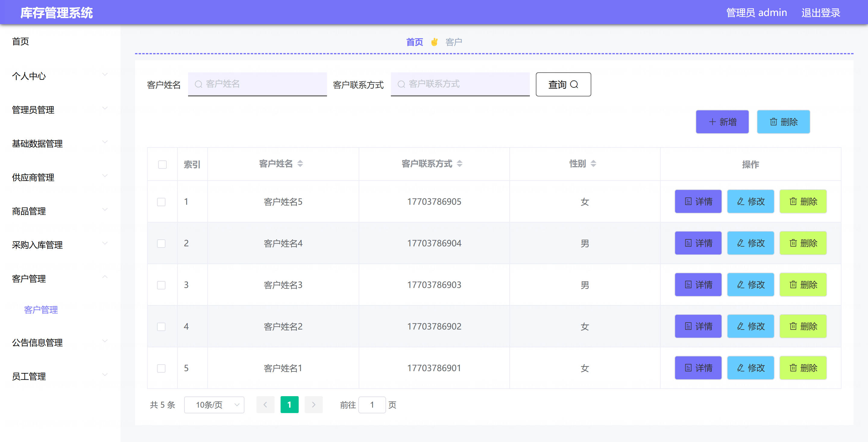The width and height of the screenshot is (868, 442).
Task: Click the 客户姓名1 name cell
Action: pos(283,368)
